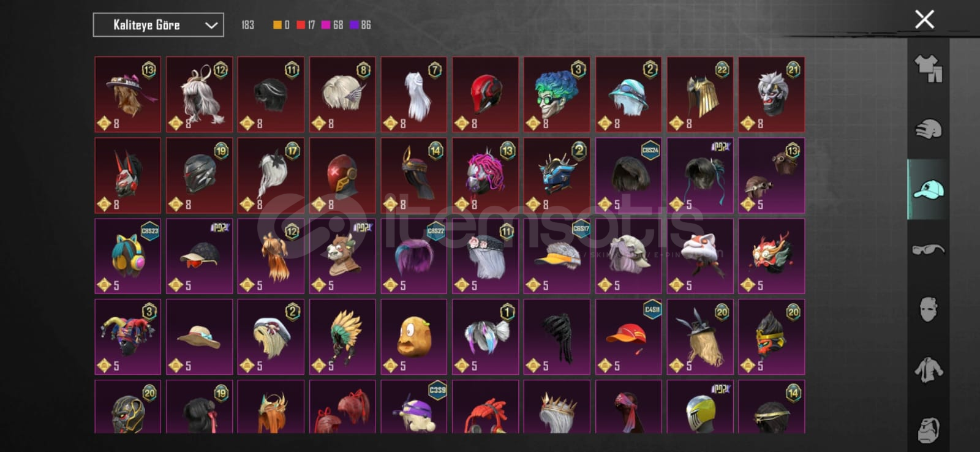Open the glasses category icon
The image size is (980, 452).
[928, 249]
